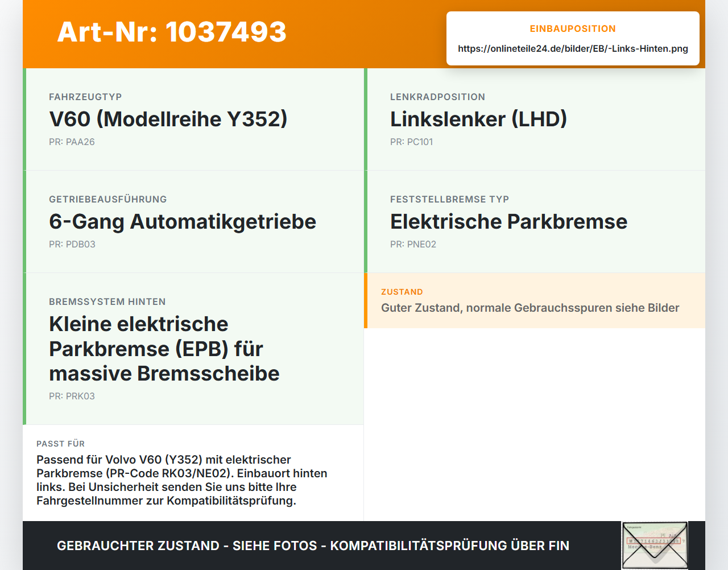
Task: Click the Elektrische Parkbremse value
Action: tap(508, 221)
